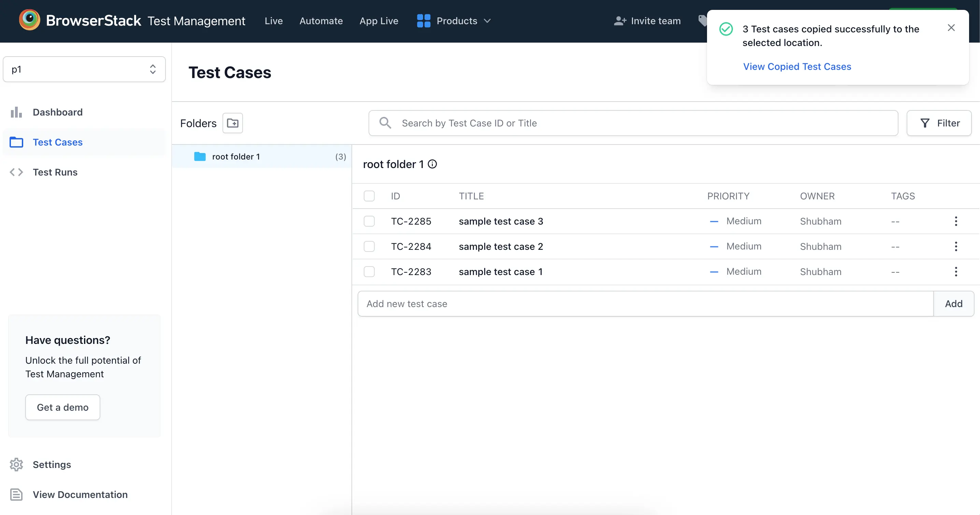
Task: Open the Filter options
Action: (939, 123)
